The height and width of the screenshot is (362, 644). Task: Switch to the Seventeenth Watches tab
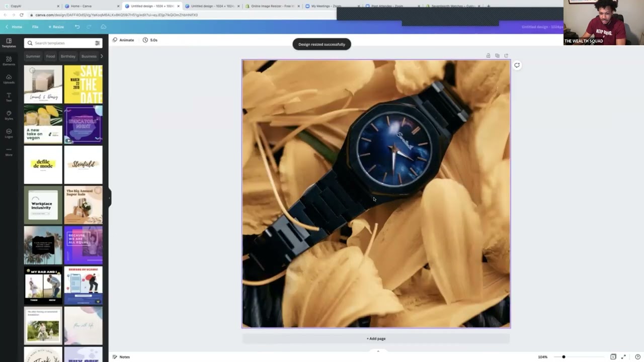pos(453,6)
